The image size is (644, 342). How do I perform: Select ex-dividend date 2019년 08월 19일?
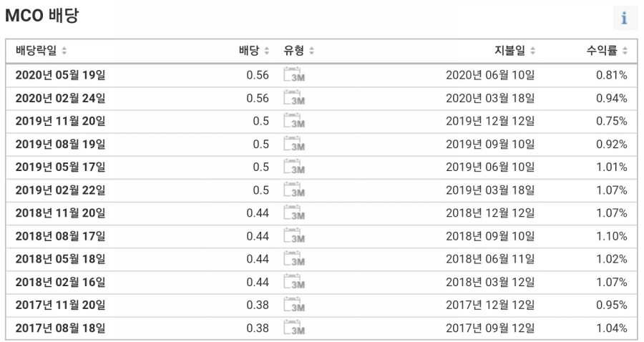60,144
